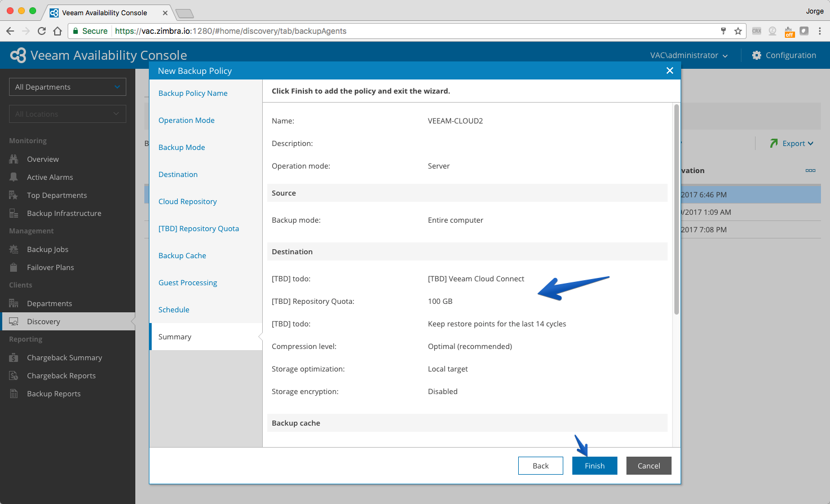Click the saved password key icon in address bar
The image size is (830, 504).
point(723,31)
